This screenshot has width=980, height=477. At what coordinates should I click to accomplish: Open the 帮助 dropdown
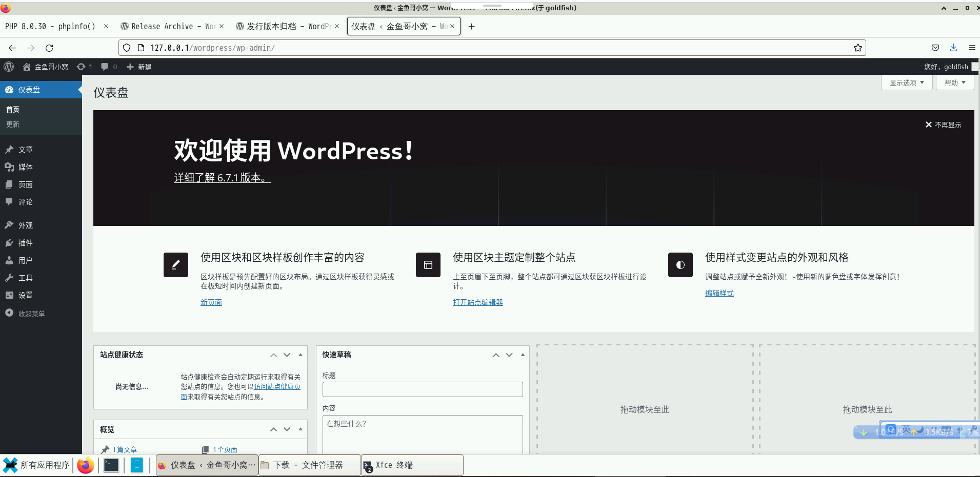(x=954, y=82)
